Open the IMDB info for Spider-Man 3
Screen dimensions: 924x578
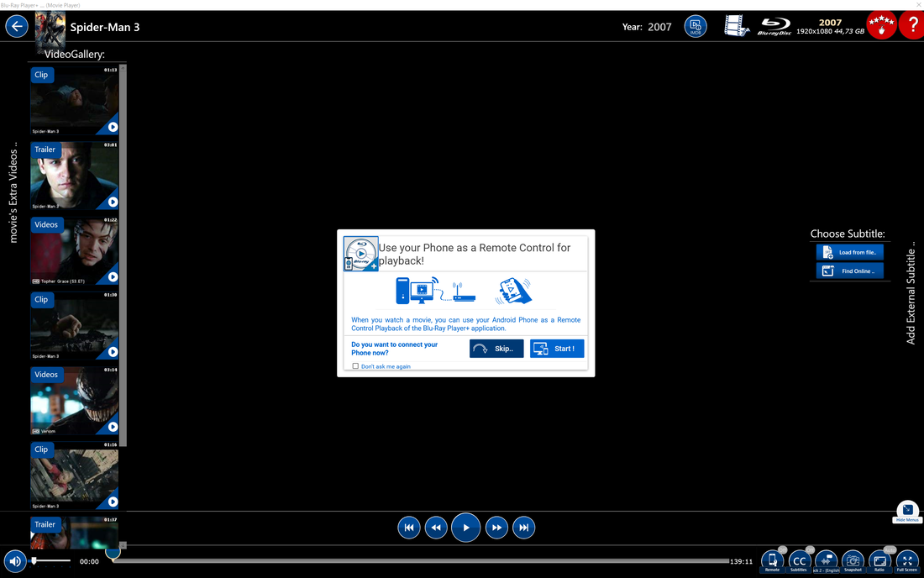point(696,27)
